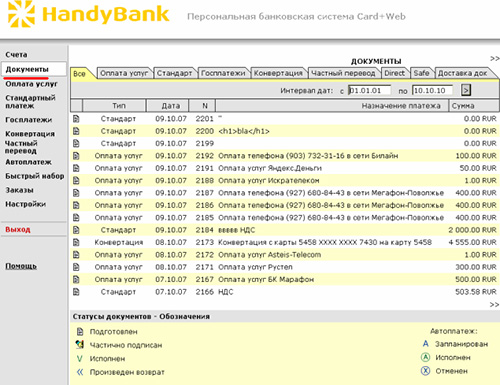500x385 pixels.
Task: Apply date interval with the > button
Action: [x=466, y=90]
